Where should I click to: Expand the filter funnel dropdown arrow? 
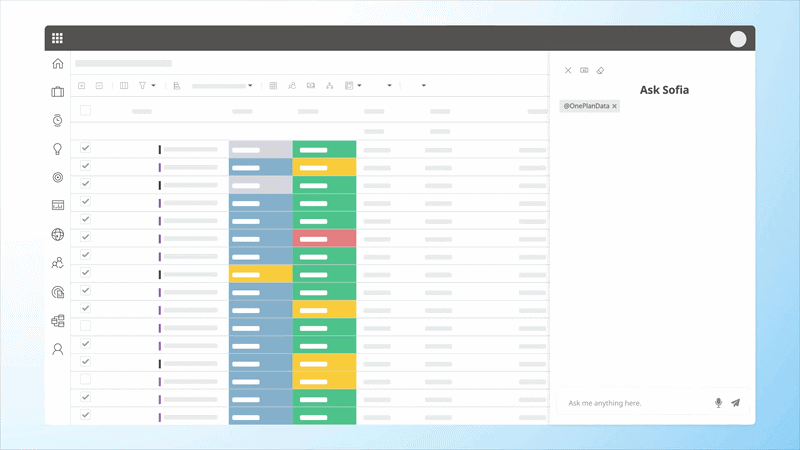tap(153, 86)
